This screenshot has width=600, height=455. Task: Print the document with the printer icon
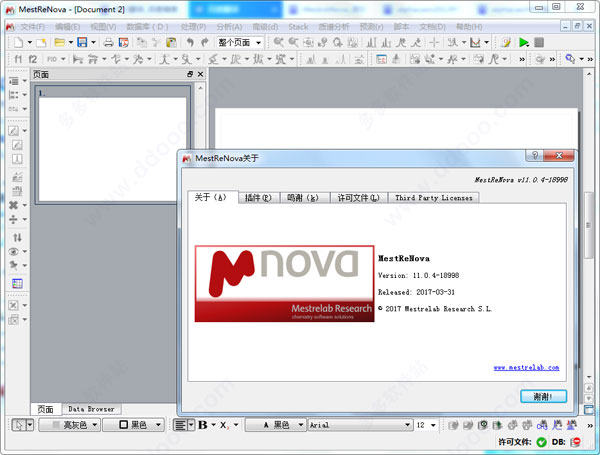[x=108, y=42]
